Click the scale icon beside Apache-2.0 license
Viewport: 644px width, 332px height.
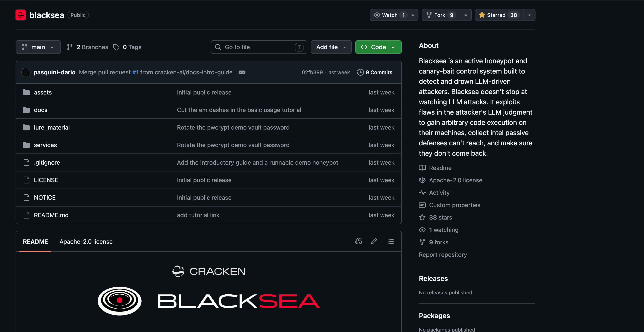tap(422, 180)
